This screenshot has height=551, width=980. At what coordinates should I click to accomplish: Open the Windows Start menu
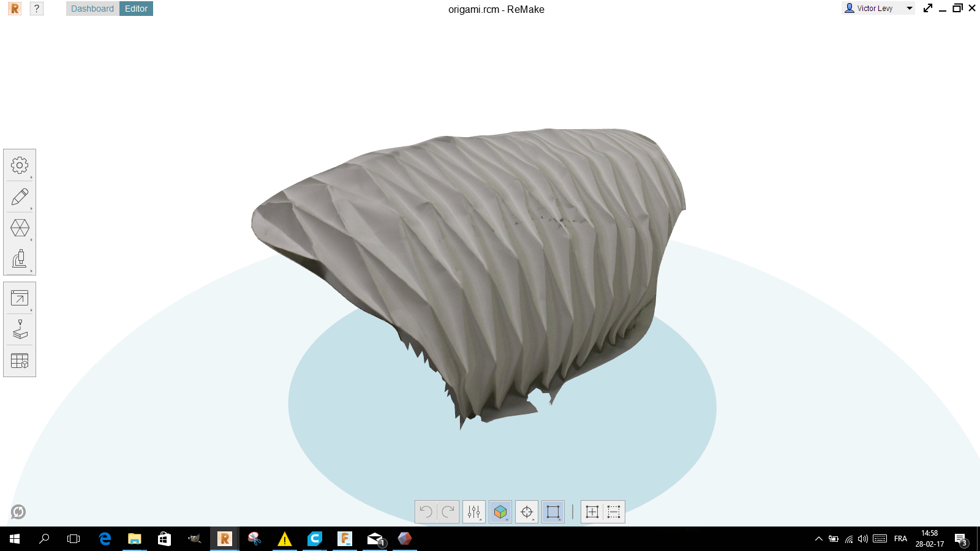tap(15, 539)
